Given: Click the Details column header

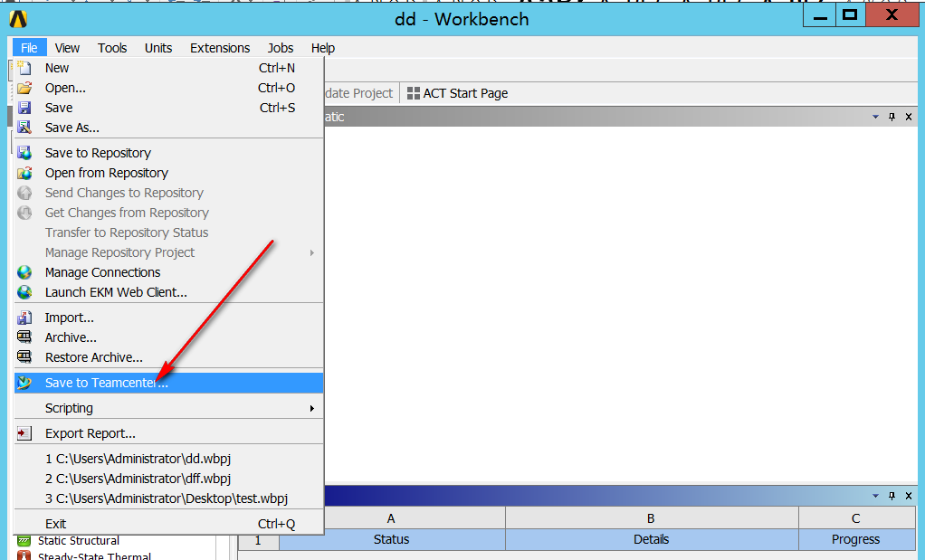Looking at the screenshot, I should (x=650, y=539).
